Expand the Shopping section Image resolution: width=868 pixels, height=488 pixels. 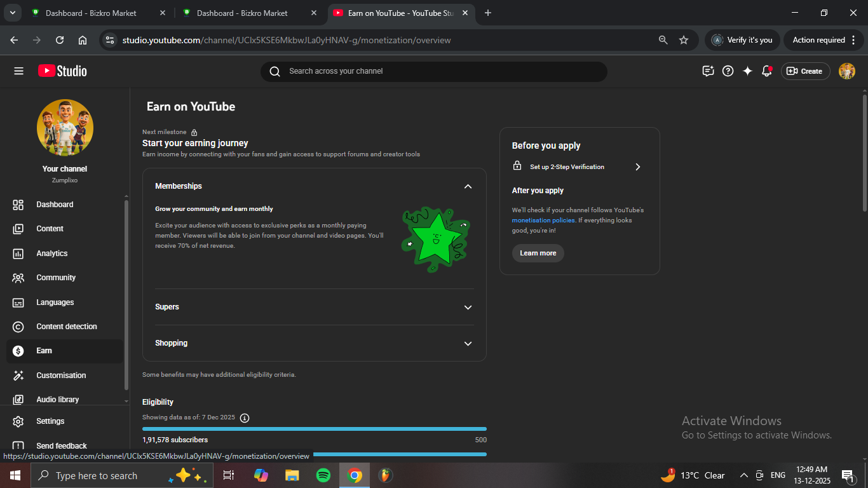coord(468,343)
